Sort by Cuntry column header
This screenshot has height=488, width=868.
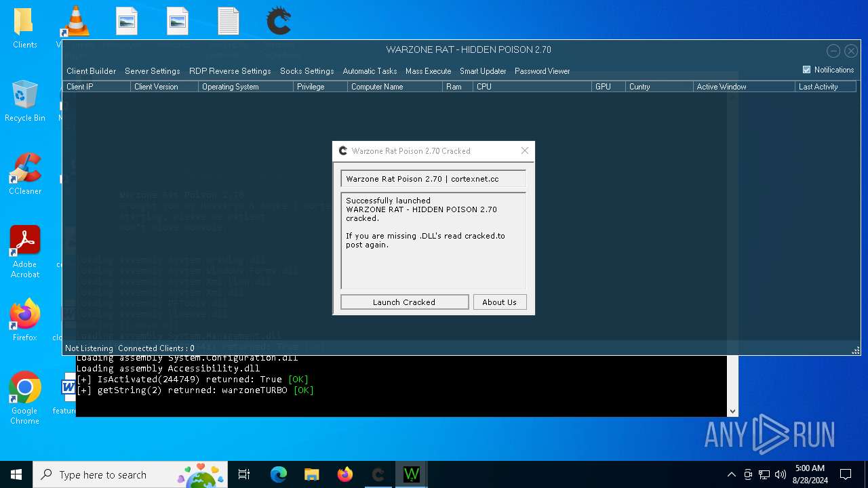pos(660,87)
